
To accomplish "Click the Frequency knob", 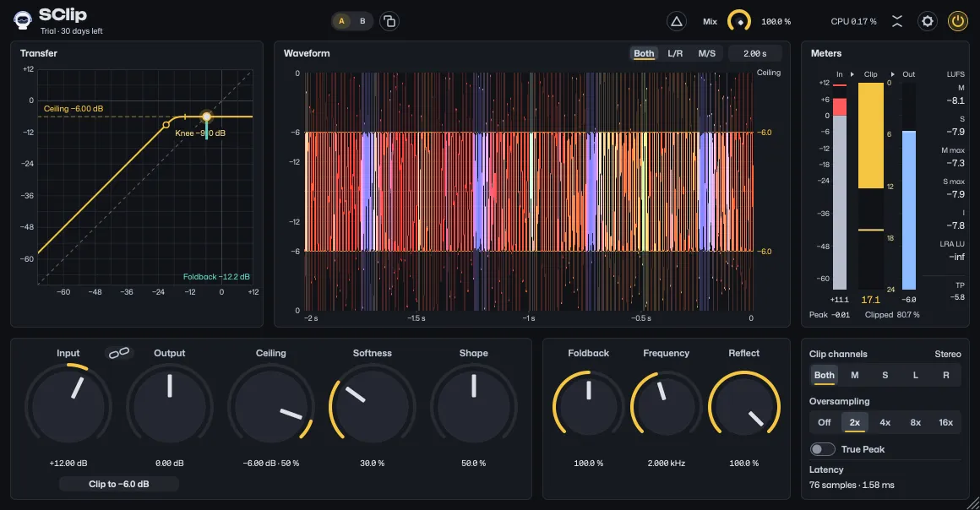I will pos(667,407).
